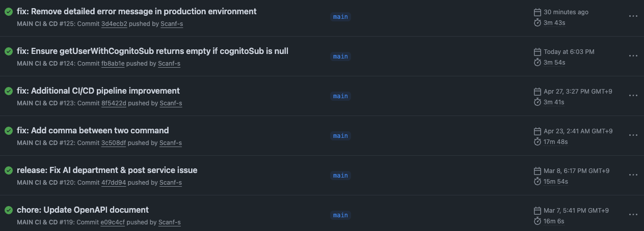Viewport: 644px width, 231px height.
Task: Click success checkmark for run #122
Action: point(9,131)
